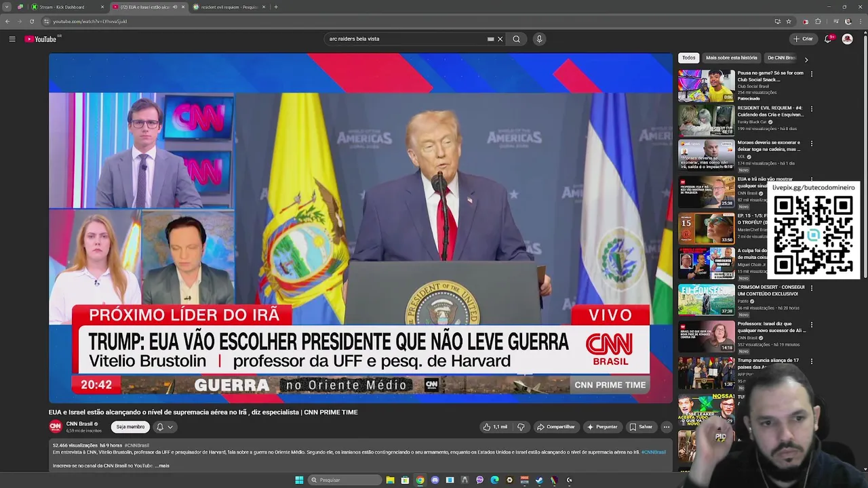Go back in browser history
The image size is (868, 488).
(7, 21)
